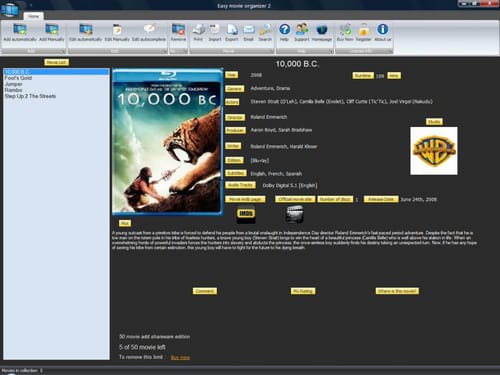Open Help question mark icon

coord(284,30)
